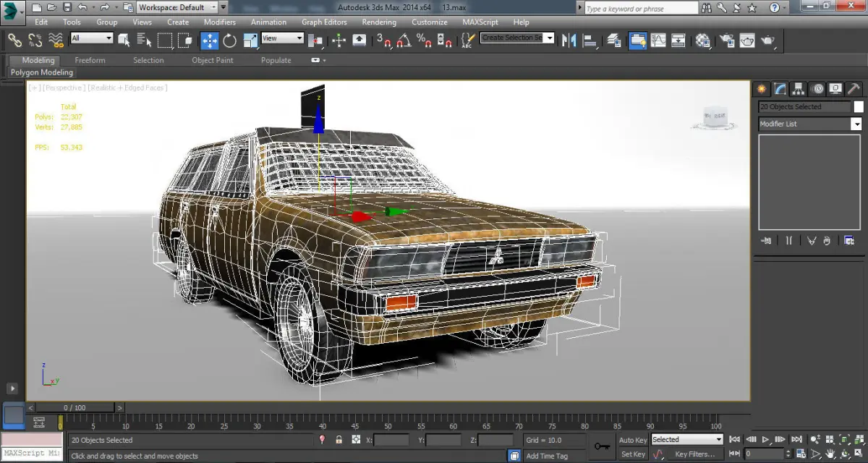This screenshot has height=463, width=868.
Task: Expand the Modifier List dropdown
Action: 856,124
